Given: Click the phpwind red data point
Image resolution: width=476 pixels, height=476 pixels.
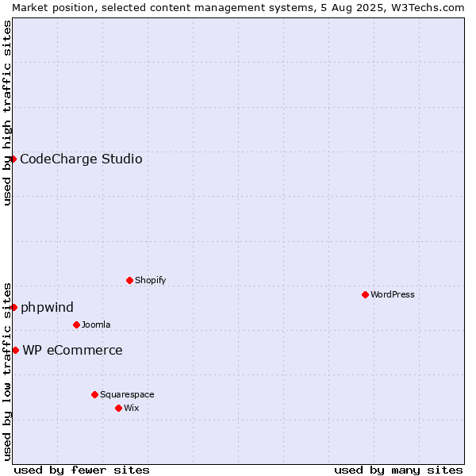Looking at the screenshot, I should 13,308.
